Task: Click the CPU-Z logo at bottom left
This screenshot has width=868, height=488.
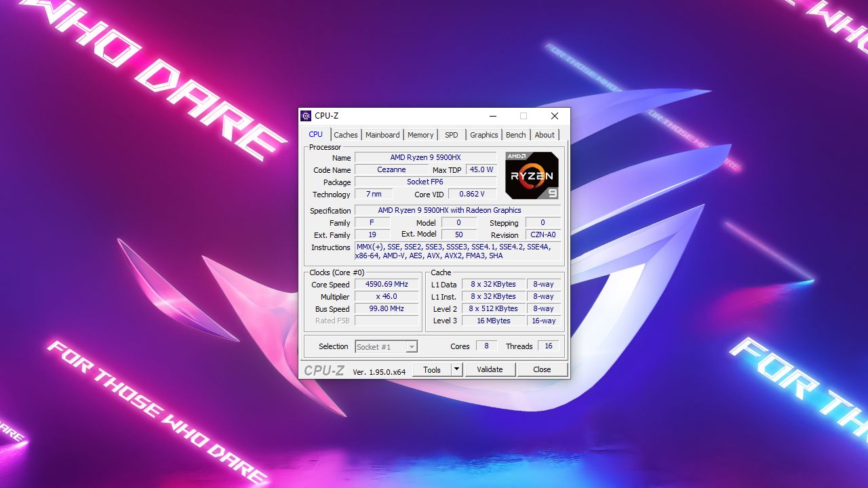Action: click(x=324, y=369)
